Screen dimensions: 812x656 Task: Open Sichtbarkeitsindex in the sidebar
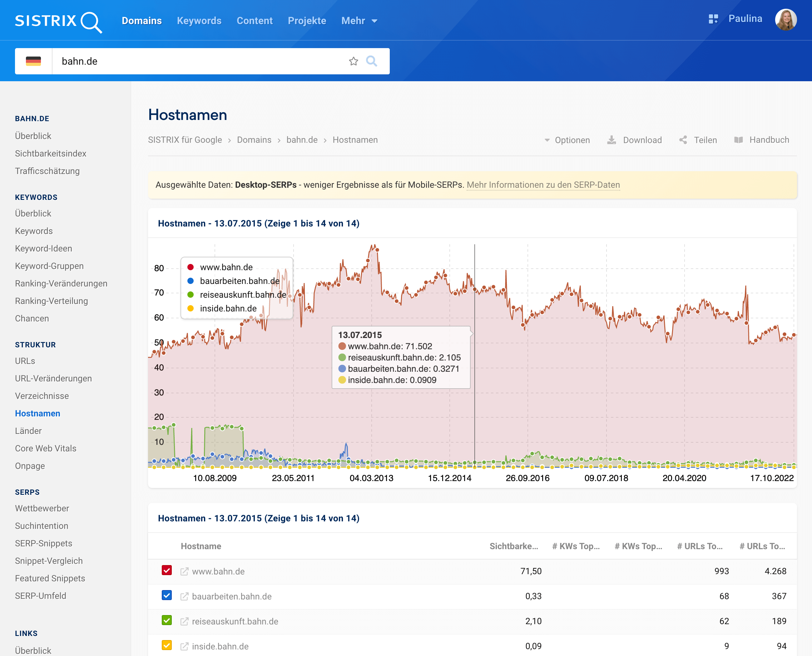pyautogui.click(x=51, y=153)
